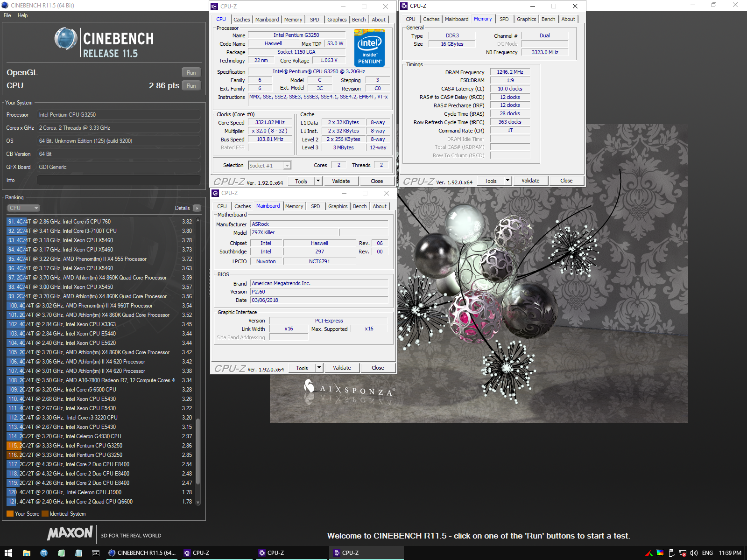Click the DRAM Frequency value 1246.2 MHz

pyautogui.click(x=510, y=72)
